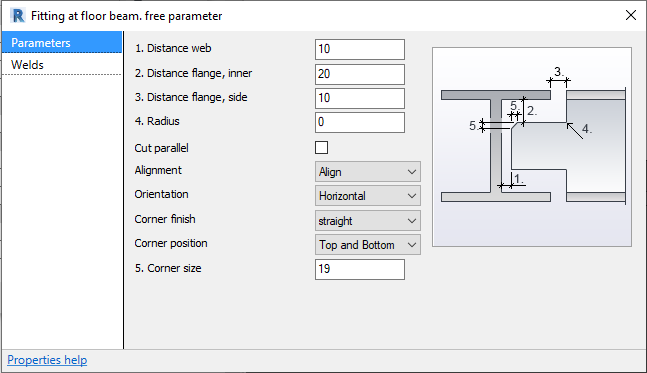Click the 'Corner position' label text
This screenshot has width=647, height=373.
[x=171, y=243]
